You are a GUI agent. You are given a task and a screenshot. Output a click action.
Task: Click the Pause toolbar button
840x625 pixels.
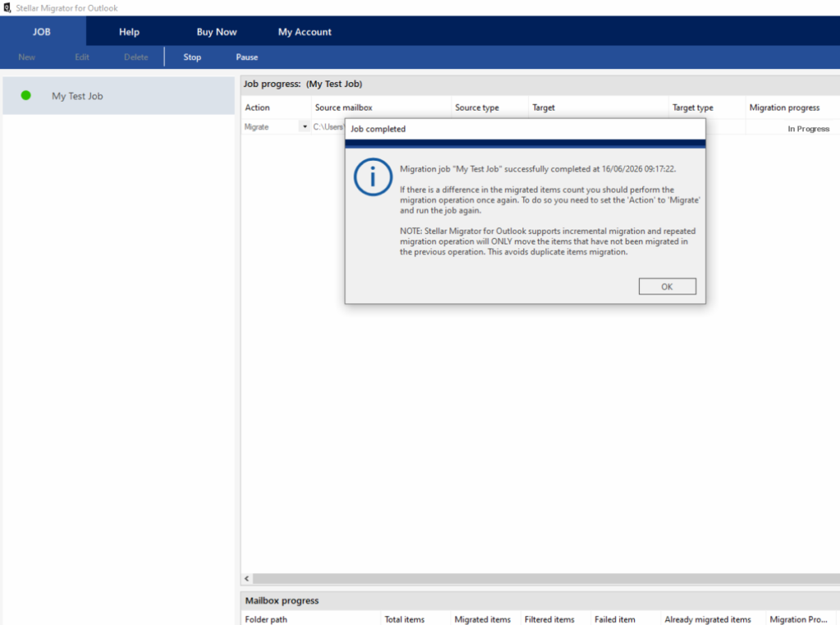coord(247,57)
